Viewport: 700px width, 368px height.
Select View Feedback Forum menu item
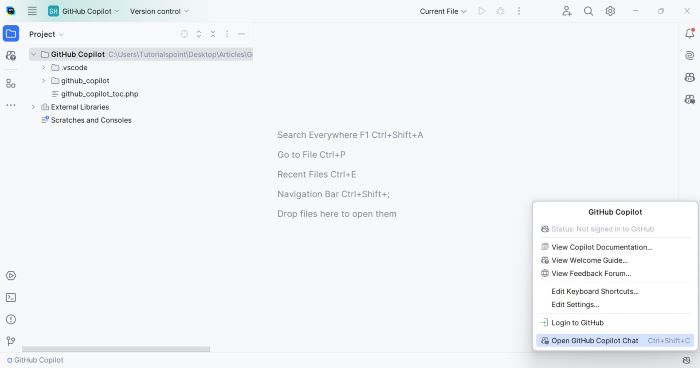615,273
